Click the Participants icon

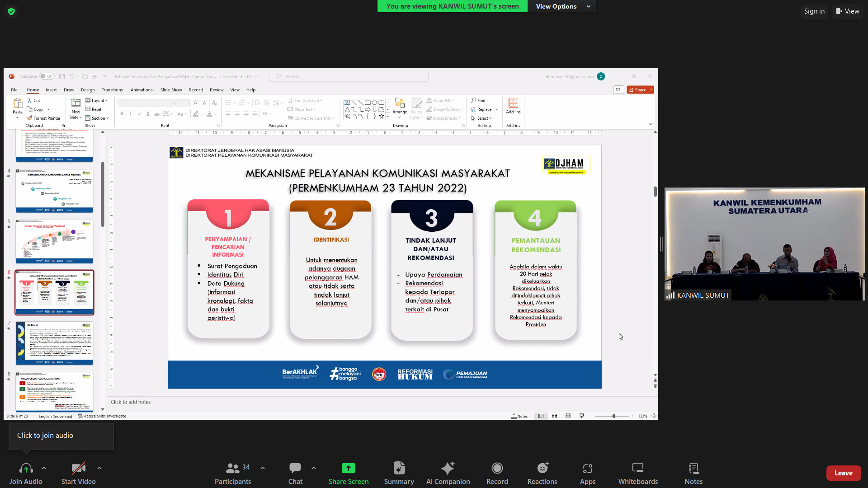pos(233,468)
